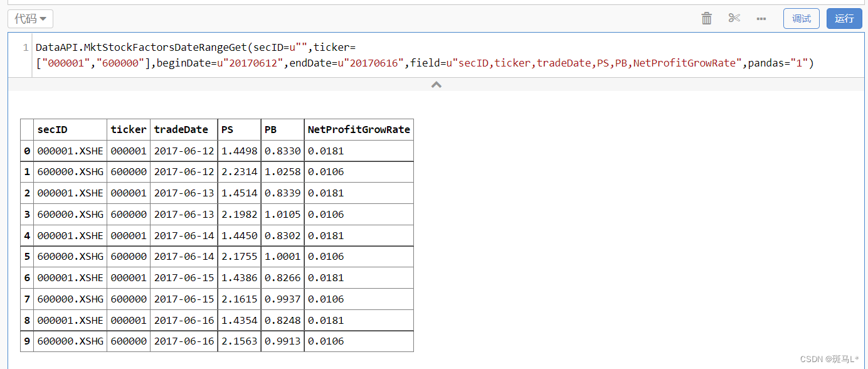Click PS value 2.1982
Viewport: 868px width, 369px height.
coord(240,215)
